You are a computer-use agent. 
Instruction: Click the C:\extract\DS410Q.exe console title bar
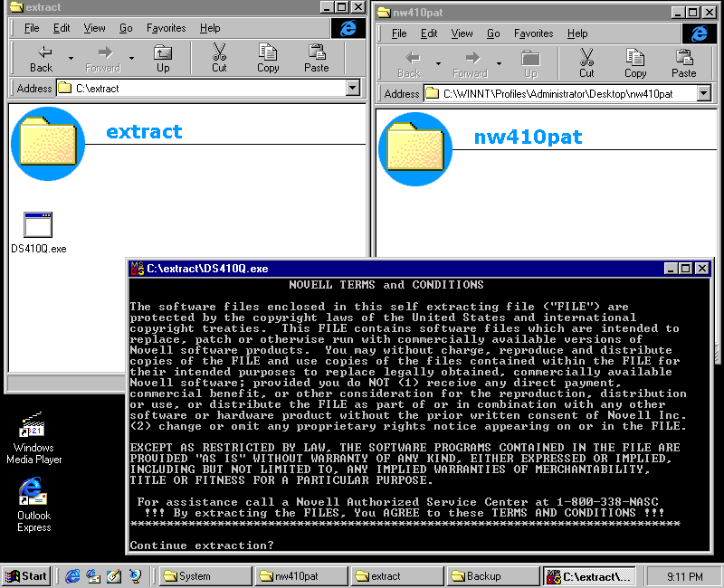pyautogui.click(x=420, y=269)
